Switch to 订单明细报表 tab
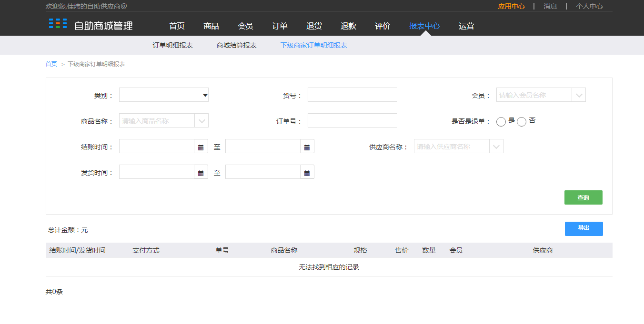The height and width of the screenshot is (324, 644). coord(173,45)
